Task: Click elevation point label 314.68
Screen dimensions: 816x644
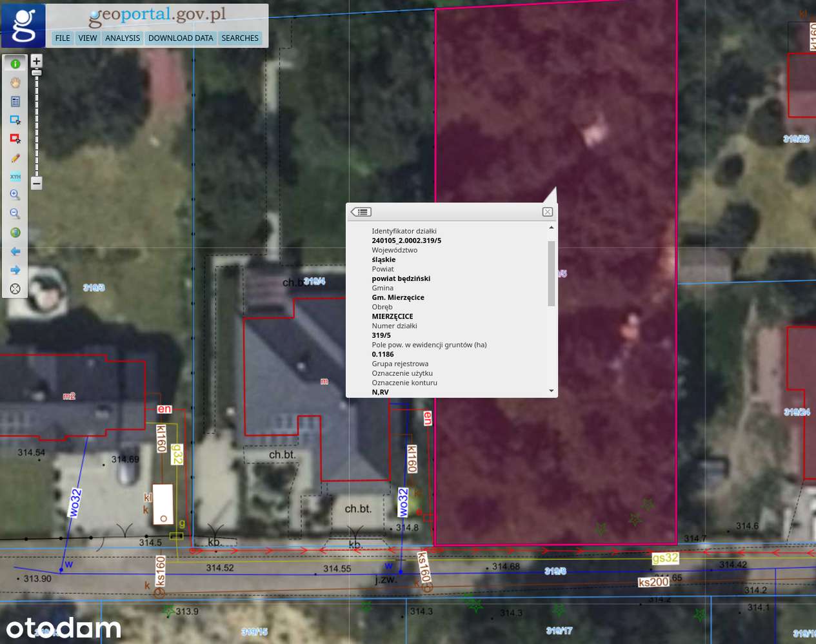Action: [x=506, y=567]
